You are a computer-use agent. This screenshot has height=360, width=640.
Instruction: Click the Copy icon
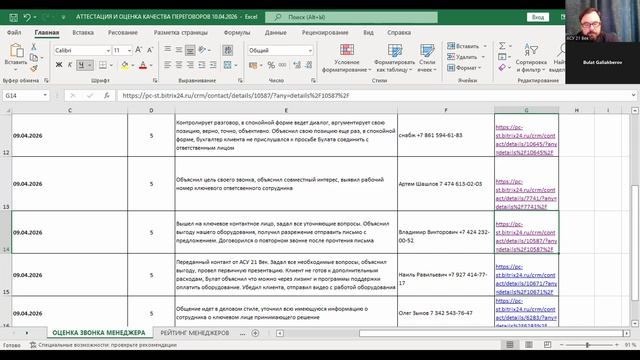click(34, 58)
